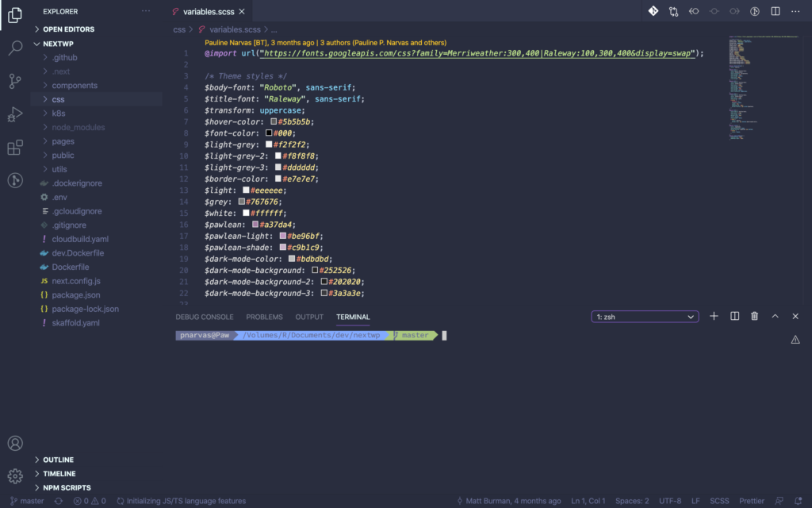The image size is (812, 508).
Task: Click the css breadcrumb item
Action: click(x=179, y=29)
